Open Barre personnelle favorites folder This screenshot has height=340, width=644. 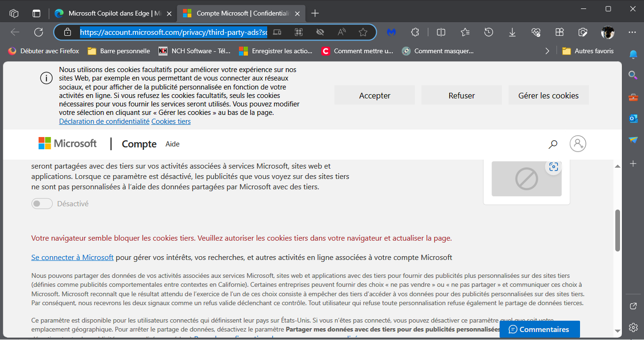(119, 51)
